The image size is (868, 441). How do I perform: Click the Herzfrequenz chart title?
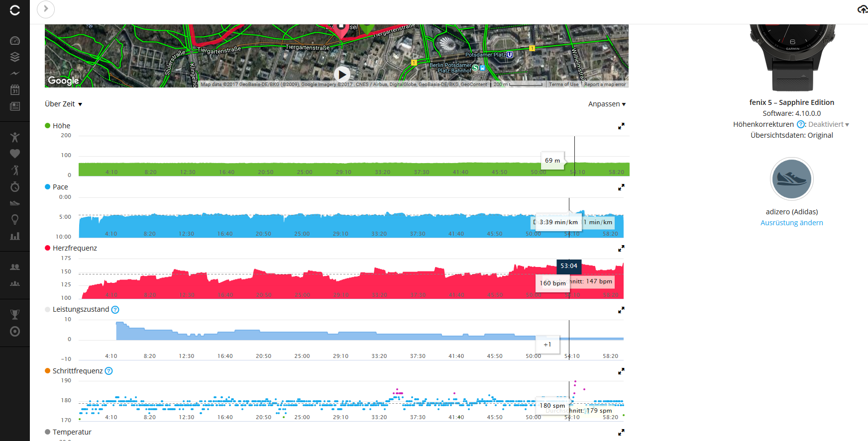(x=75, y=248)
